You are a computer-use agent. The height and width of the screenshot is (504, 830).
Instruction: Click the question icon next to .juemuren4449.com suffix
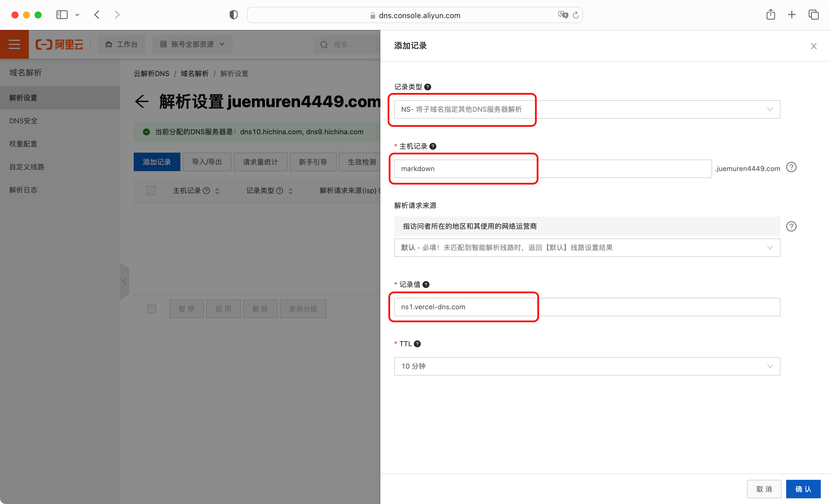791,167
